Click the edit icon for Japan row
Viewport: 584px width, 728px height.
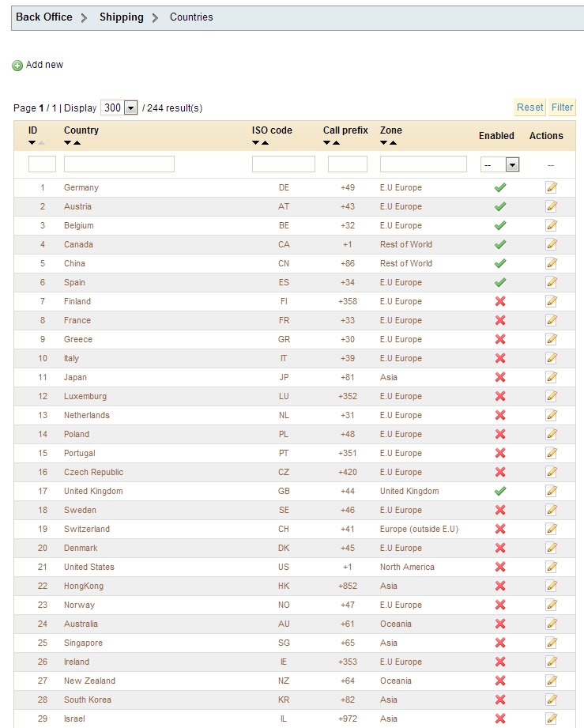(551, 377)
